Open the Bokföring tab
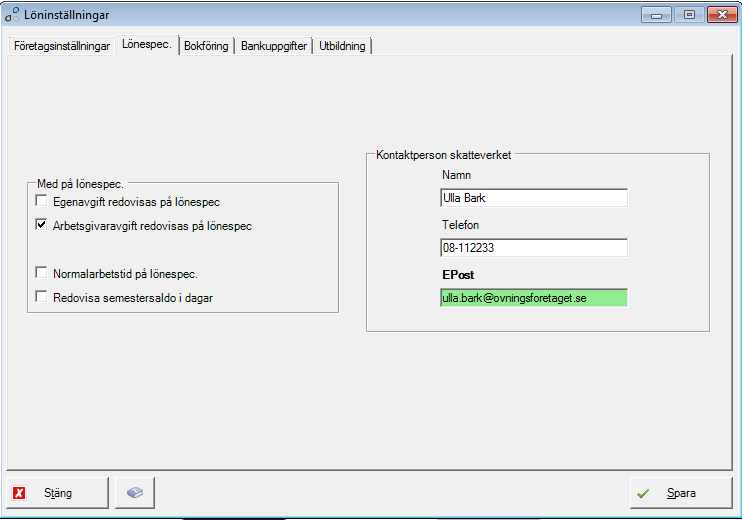 pyautogui.click(x=206, y=46)
